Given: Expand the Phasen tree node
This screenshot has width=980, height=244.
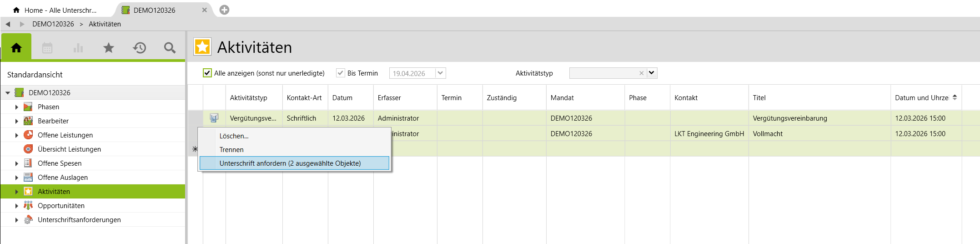Looking at the screenshot, I should (x=17, y=107).
